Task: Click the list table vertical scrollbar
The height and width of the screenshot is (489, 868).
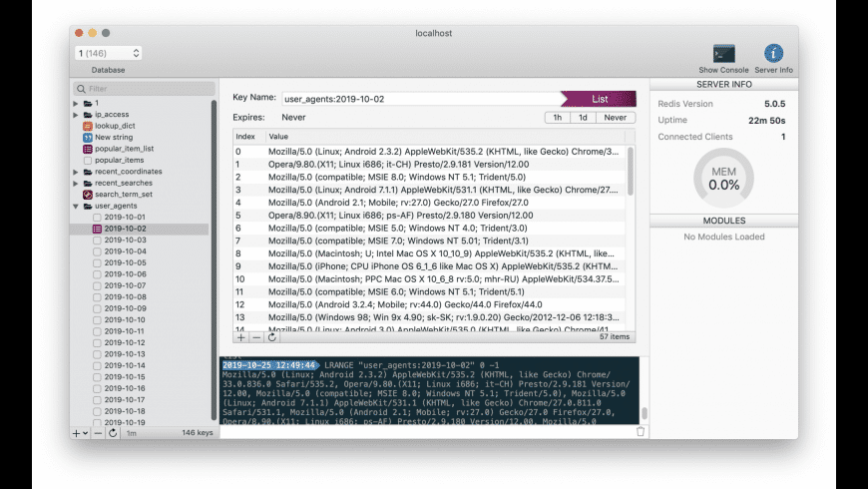Action: click(630, 171)
